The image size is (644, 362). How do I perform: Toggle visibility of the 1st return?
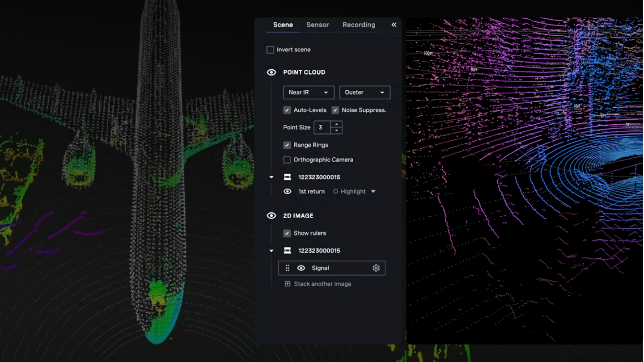(288, 191)
